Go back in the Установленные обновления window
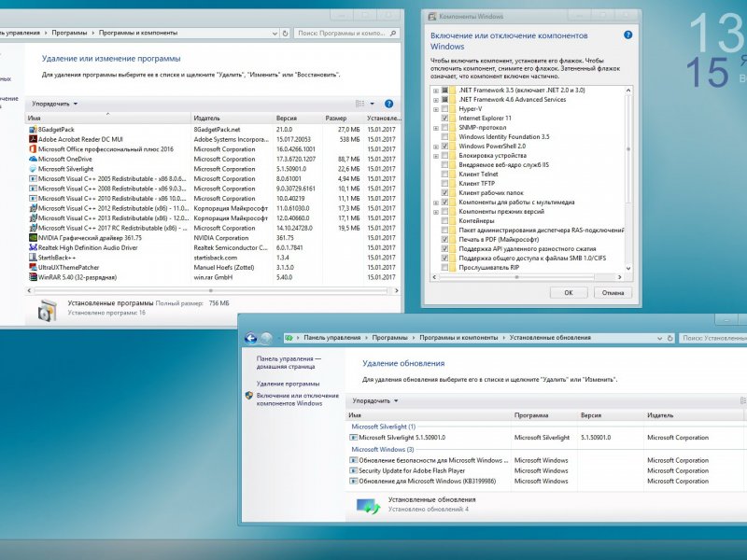 [x=250, y=338]
